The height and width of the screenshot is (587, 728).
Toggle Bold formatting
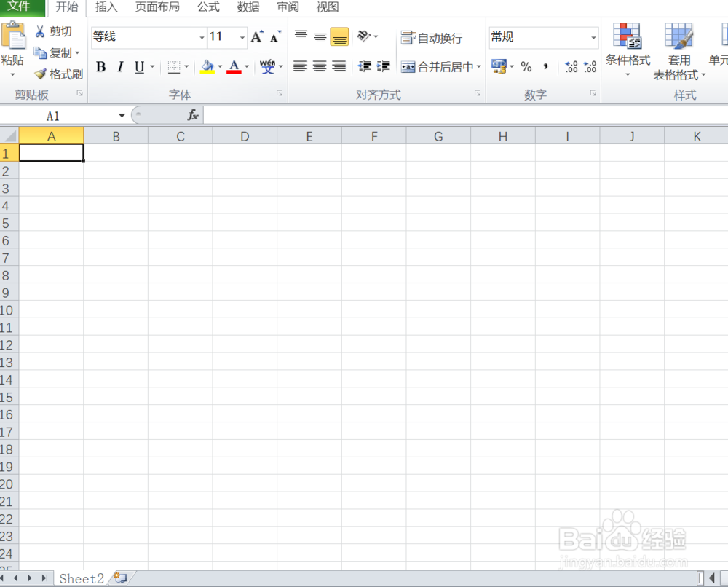(x=100, y=67)
